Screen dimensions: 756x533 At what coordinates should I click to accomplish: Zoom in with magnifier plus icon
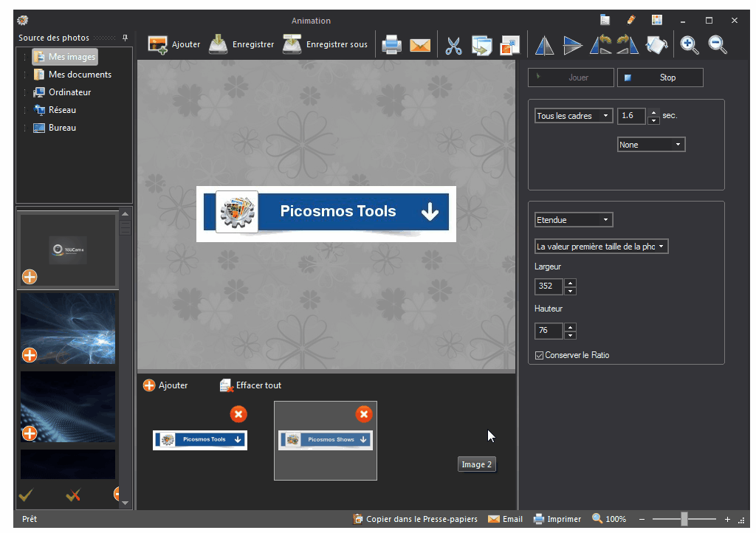[x=690, y=45]
